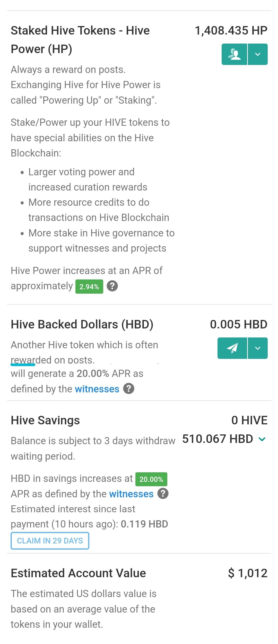The width and height of the screenshot is (278, 644).
Task: Click help icon in Hive Savings section
Action: tap(163, 493)
